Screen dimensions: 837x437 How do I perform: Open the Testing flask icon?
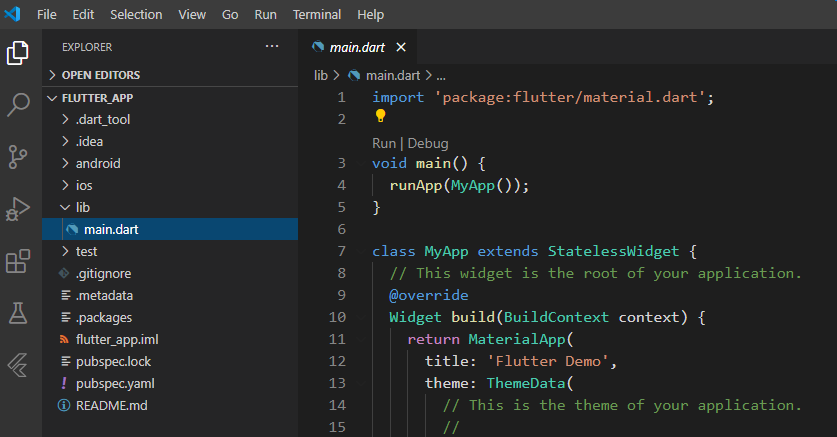pyautogui.click(x=18, y=313)
